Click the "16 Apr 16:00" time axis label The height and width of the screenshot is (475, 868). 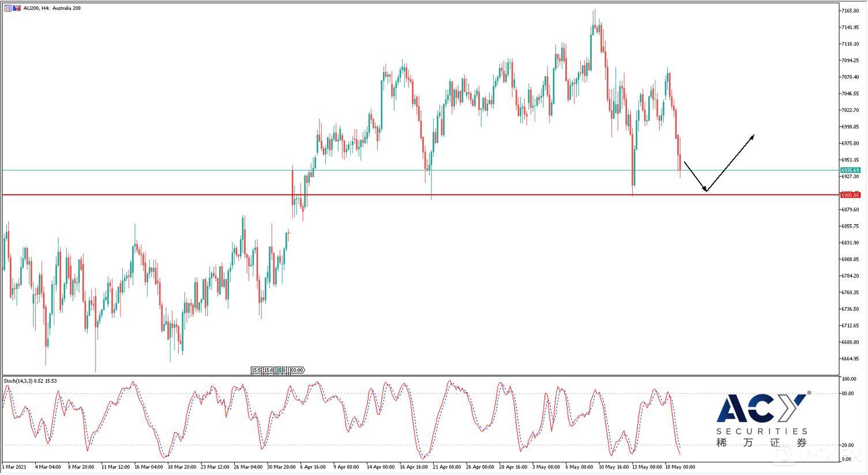point(414,467)
